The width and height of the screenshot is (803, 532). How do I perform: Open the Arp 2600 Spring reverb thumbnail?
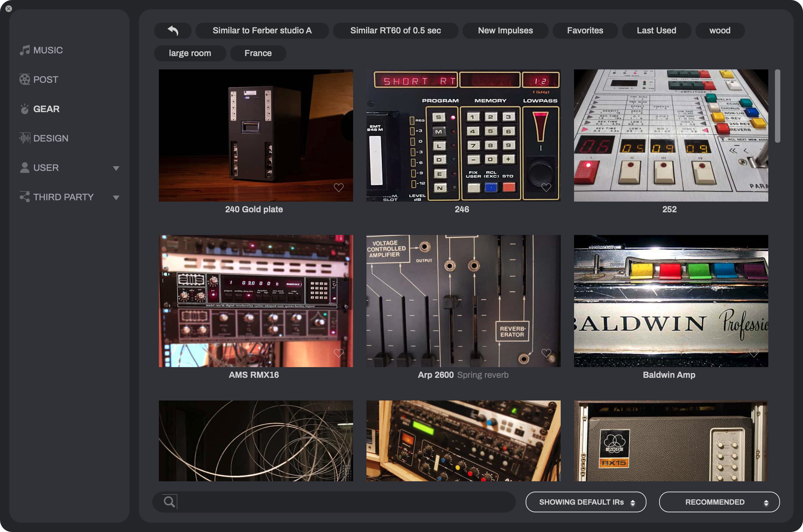coord(464,301)
